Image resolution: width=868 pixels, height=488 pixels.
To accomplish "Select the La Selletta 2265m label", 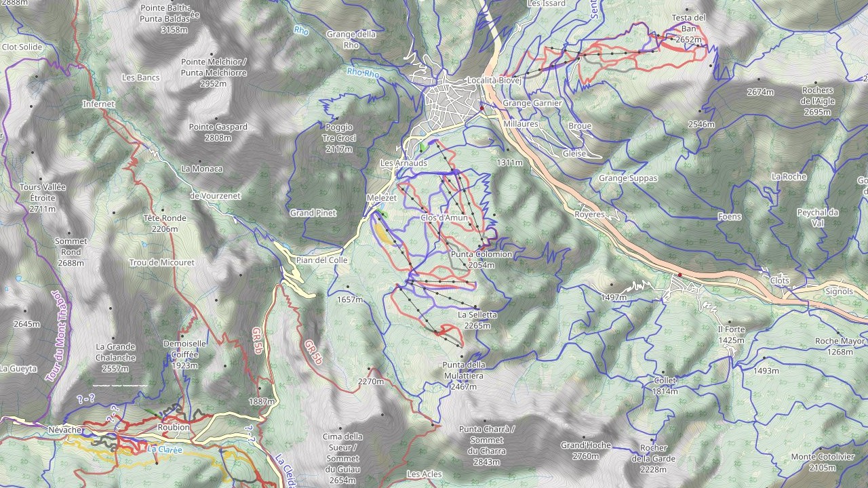I will (477, 321).
